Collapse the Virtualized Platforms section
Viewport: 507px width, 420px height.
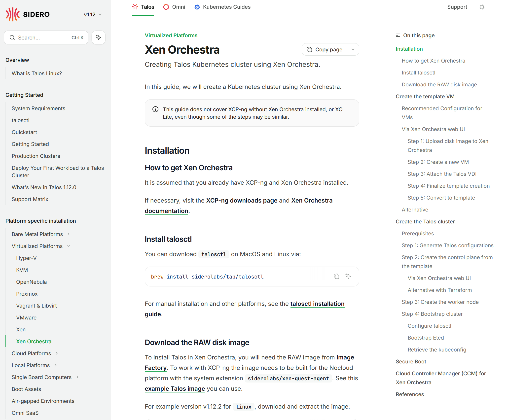69,246
